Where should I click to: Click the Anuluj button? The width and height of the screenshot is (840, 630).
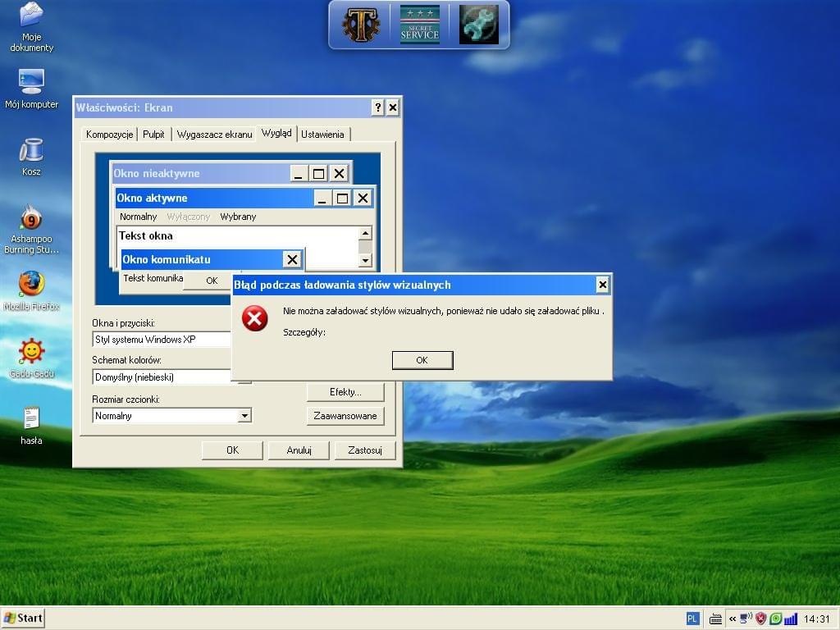tap(299, 450)
